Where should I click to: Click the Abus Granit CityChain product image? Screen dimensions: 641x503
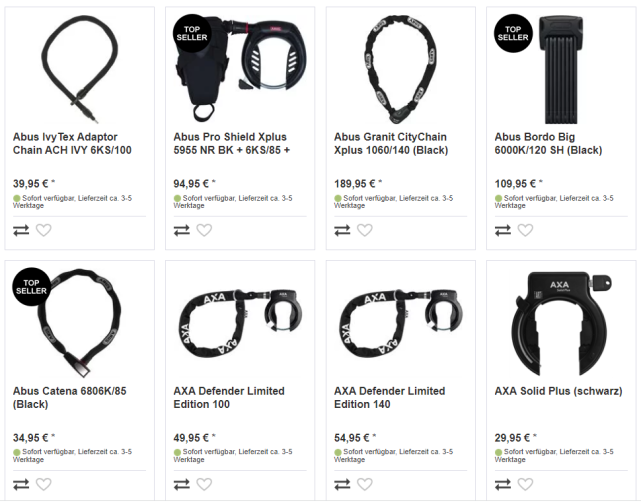coord(400,70)
